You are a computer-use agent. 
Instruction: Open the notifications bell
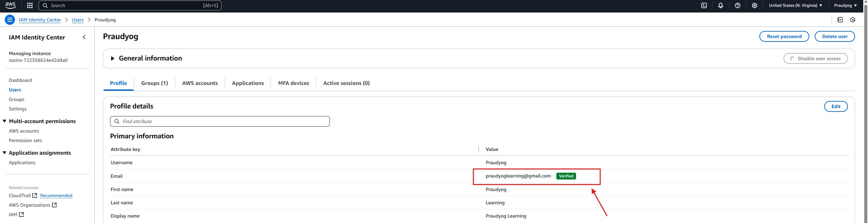[721, 5]
